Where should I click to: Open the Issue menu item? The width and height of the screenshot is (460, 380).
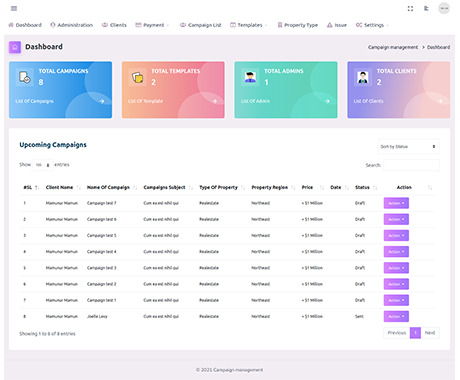(x=337, y=25)
